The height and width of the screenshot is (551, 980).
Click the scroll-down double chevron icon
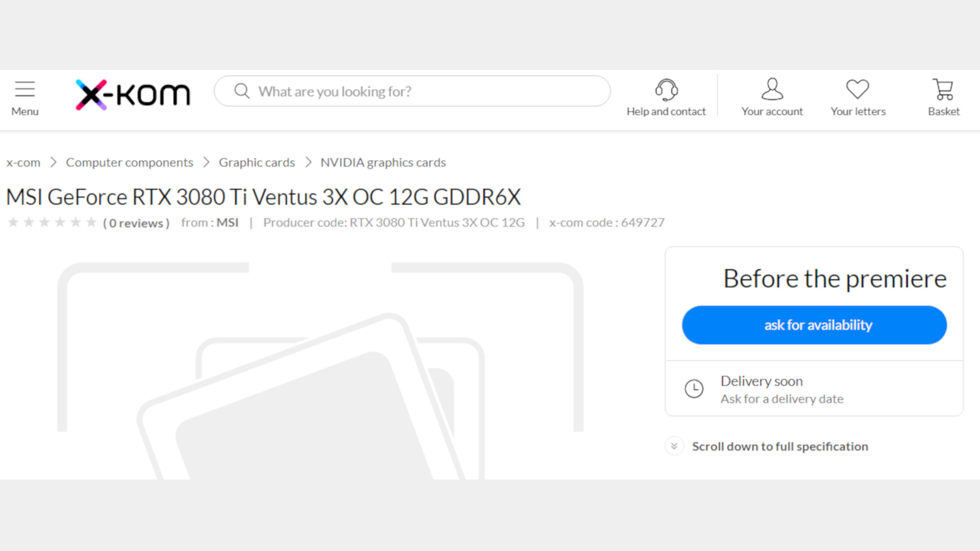pyautogui.click(x=674, y=446)
